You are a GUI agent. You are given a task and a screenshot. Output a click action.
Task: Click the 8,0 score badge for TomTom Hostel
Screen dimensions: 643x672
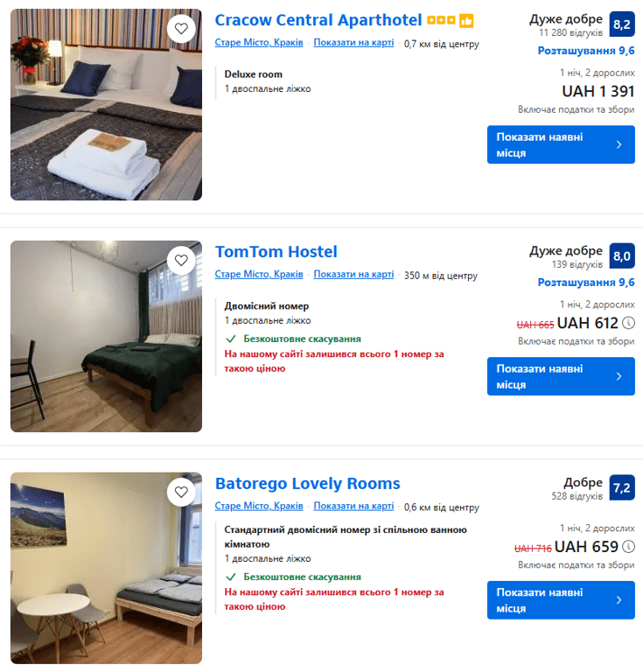(x=622, y=256)
